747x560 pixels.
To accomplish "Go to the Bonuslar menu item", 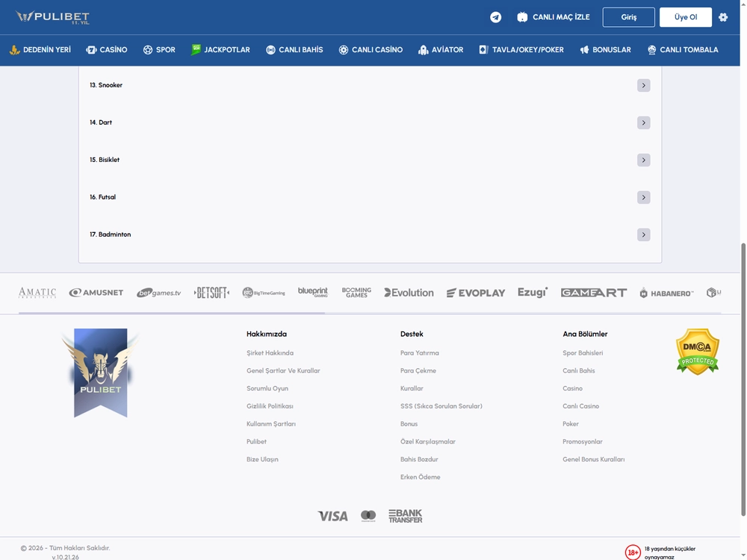I will coord(605,49).
